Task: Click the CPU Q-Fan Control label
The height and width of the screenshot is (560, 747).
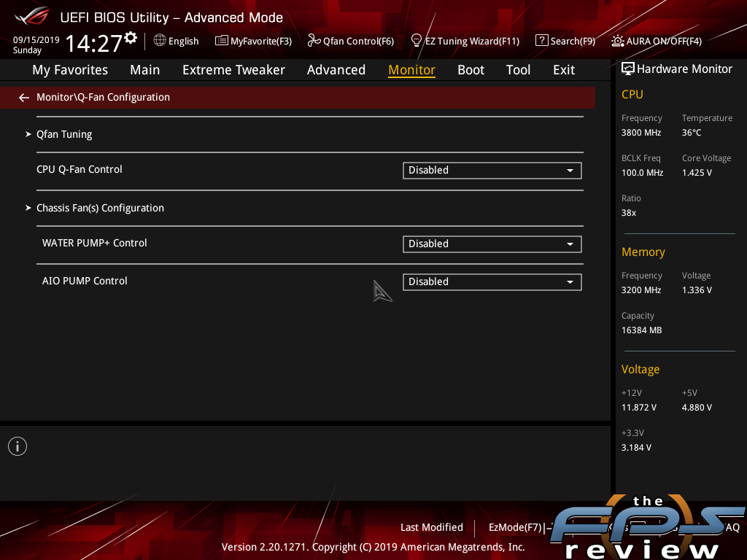Action: [79, 169]
